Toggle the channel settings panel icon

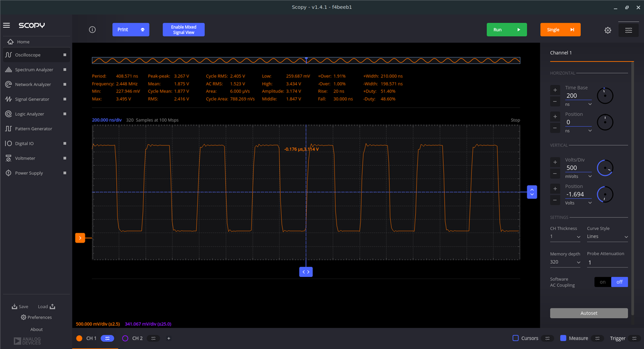[628, 30]
